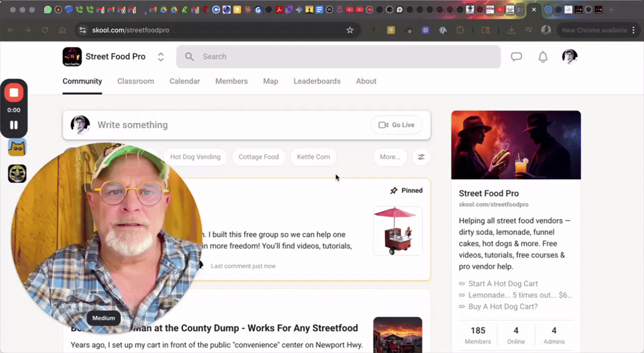Stop the screen recording

14,93
